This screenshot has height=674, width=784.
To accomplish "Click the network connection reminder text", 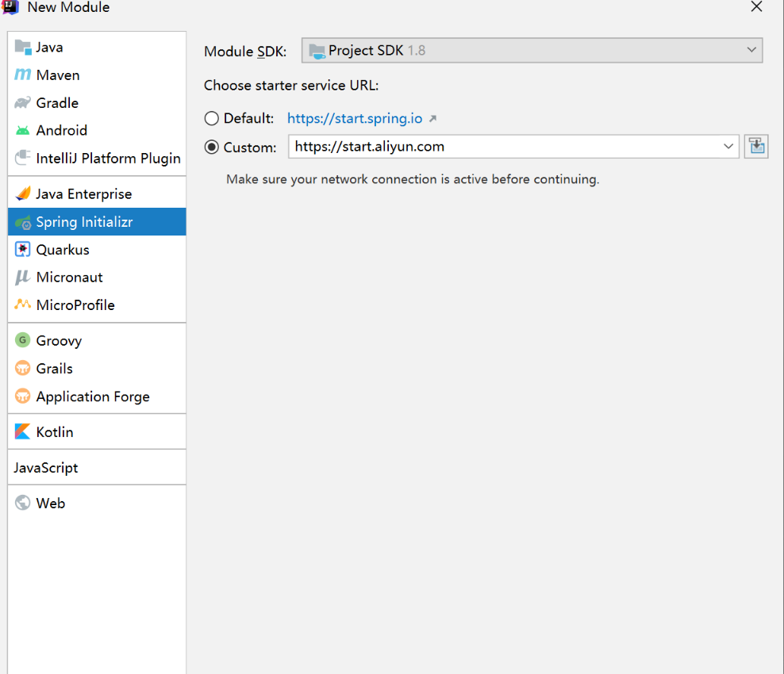I will click(413, 179).
